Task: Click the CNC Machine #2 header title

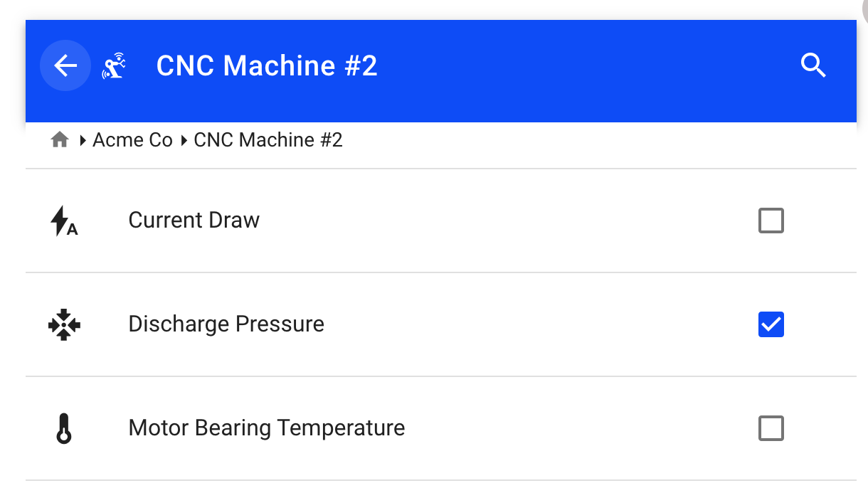Action: (267, 65)
